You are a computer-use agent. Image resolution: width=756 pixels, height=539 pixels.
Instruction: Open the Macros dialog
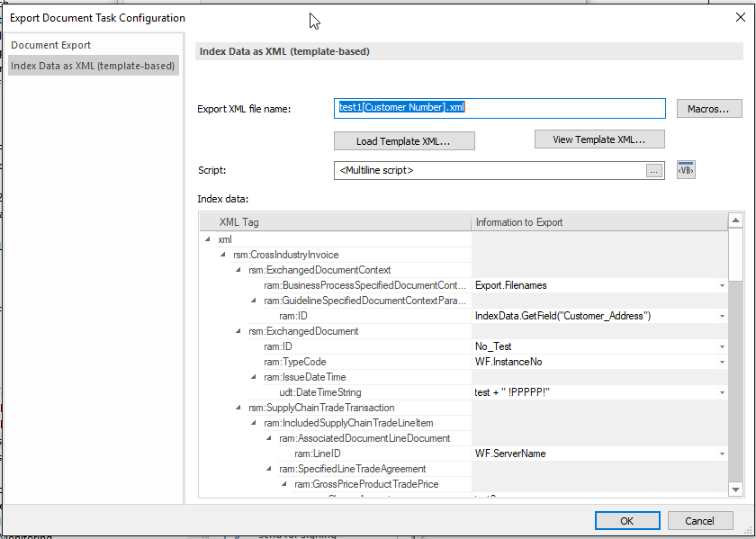(710, 108)
